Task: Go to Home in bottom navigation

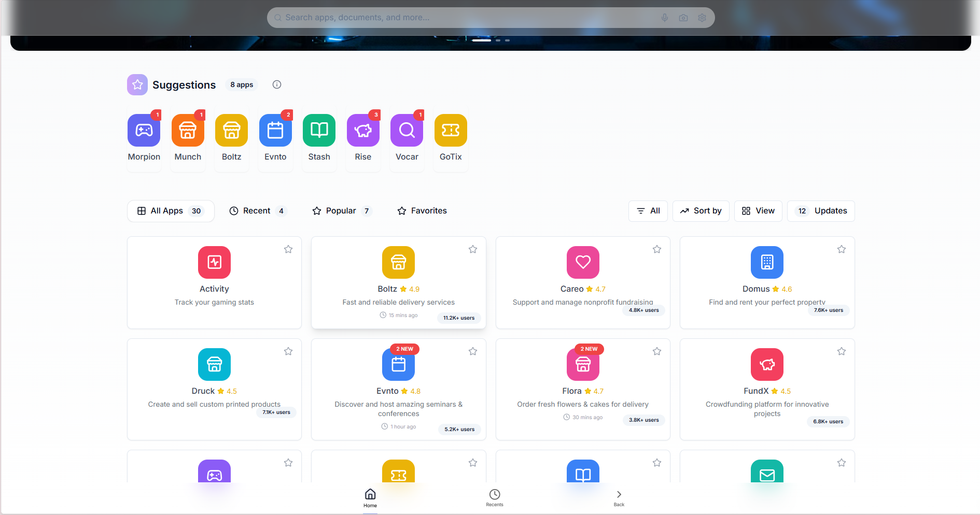Action: click(370, 498)
